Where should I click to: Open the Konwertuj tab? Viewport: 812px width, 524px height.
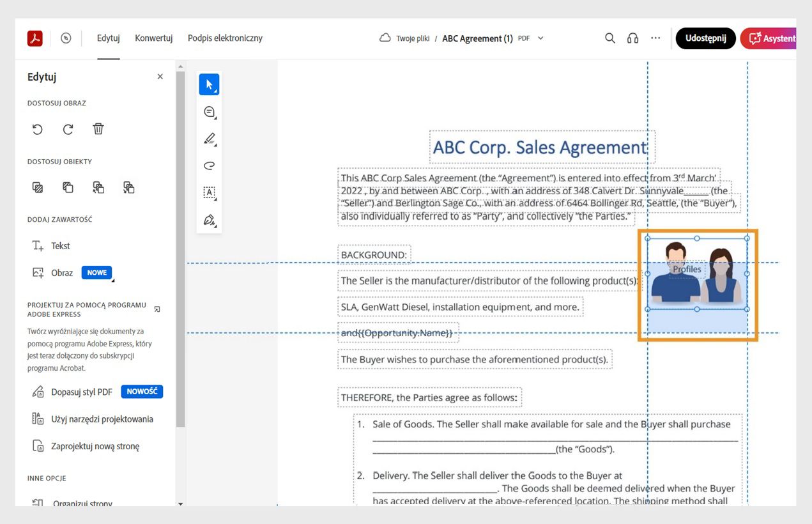[154, 38]
